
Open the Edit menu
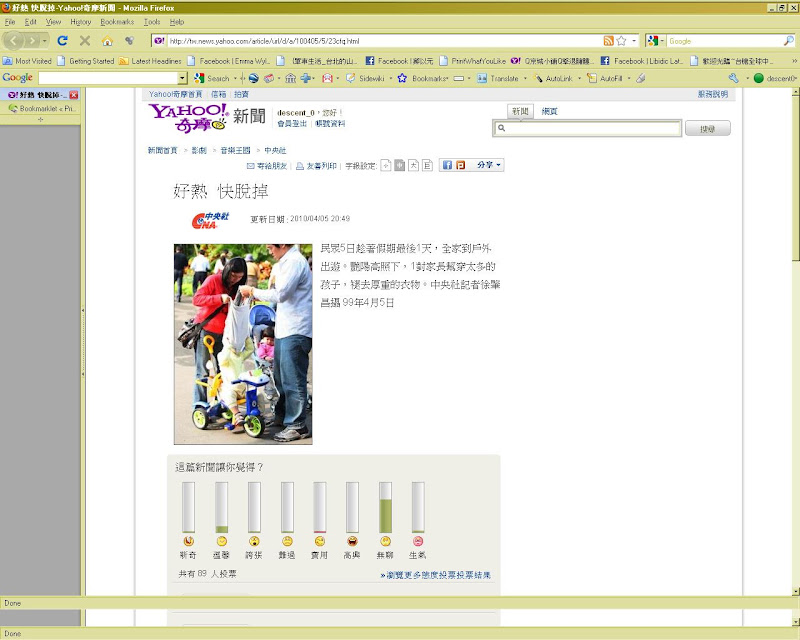coord(31,22)
